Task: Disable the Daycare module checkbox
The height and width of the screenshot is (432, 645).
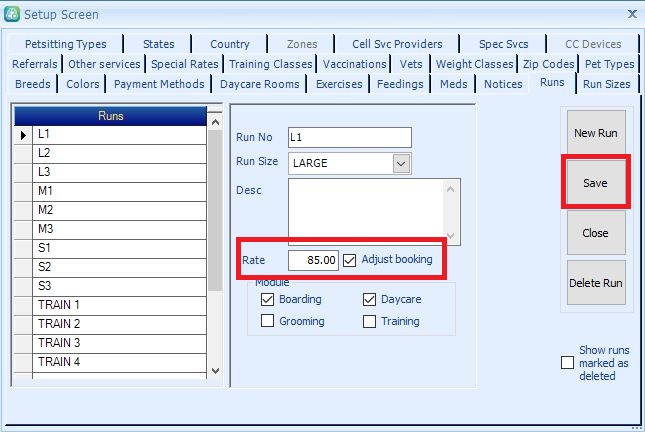Action: point(370,300)
